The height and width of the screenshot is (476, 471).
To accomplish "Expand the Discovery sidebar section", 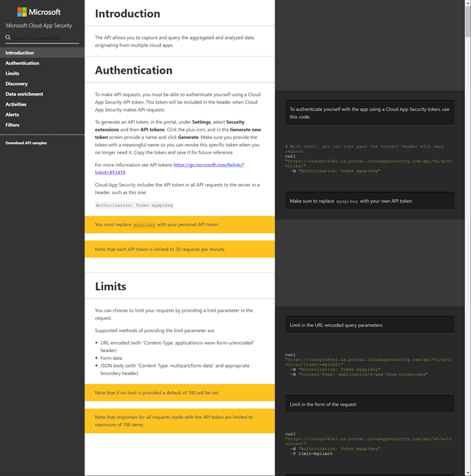I will [x=17, y=84].
